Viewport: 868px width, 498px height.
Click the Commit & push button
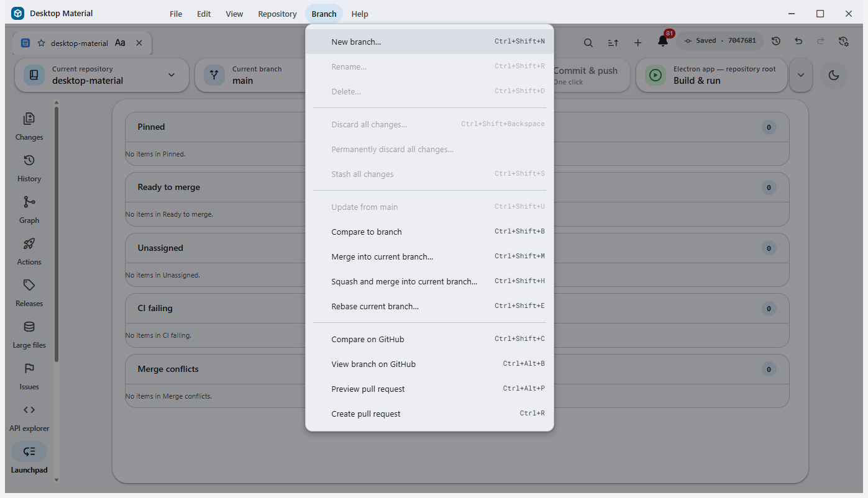click(x=590, y=75)
